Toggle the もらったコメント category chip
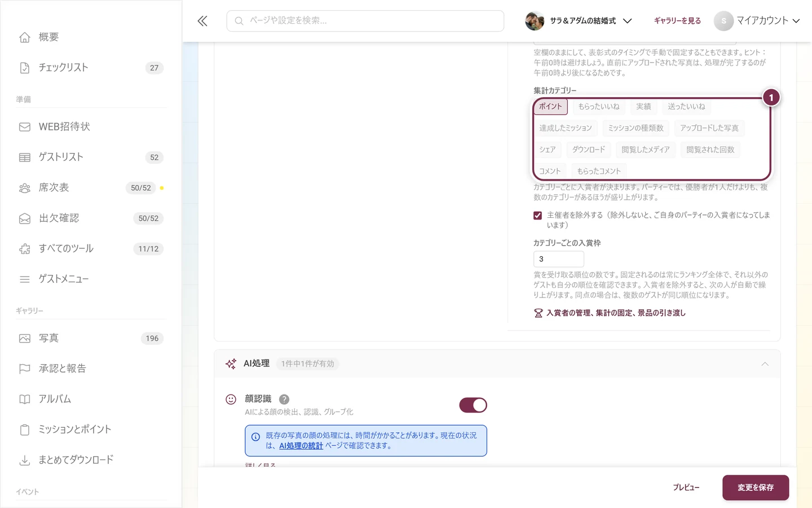 599,171
